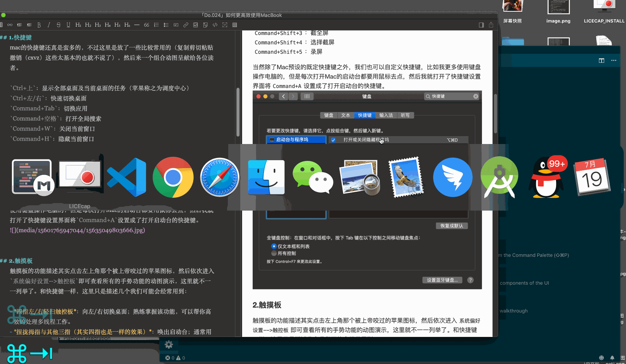This screenshot has height=364, width=626.
Task: Select QQ penguin in app switcher
Action: 546,177
